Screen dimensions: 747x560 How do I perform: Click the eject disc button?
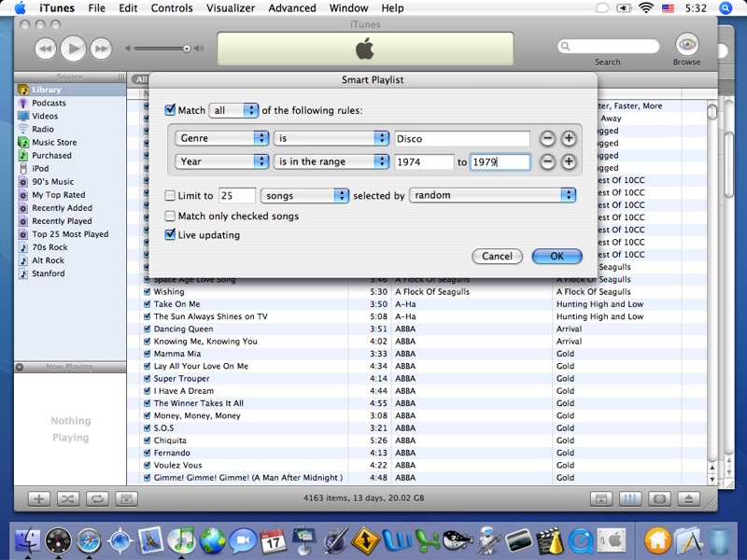coord(688,498)
